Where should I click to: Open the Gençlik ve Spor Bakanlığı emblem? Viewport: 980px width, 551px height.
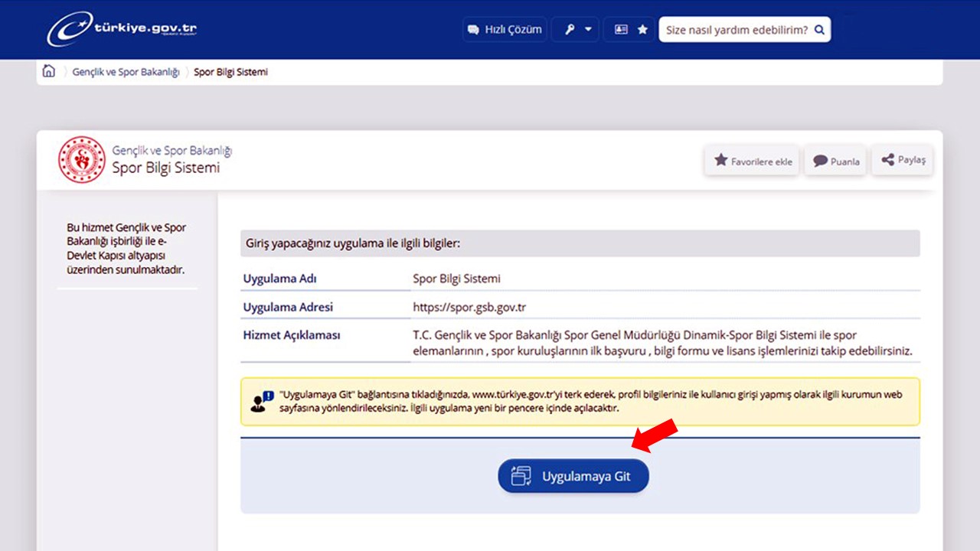pos(82,160)
